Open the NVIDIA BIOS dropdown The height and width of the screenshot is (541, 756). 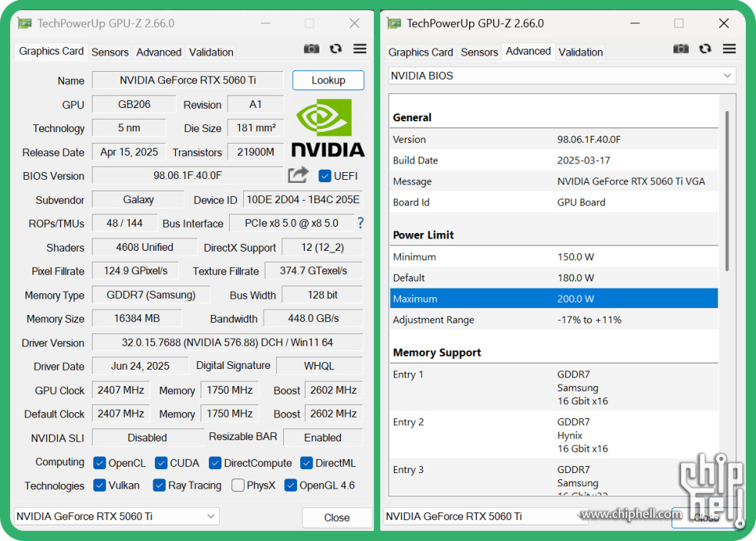click(x=562, y=76)
